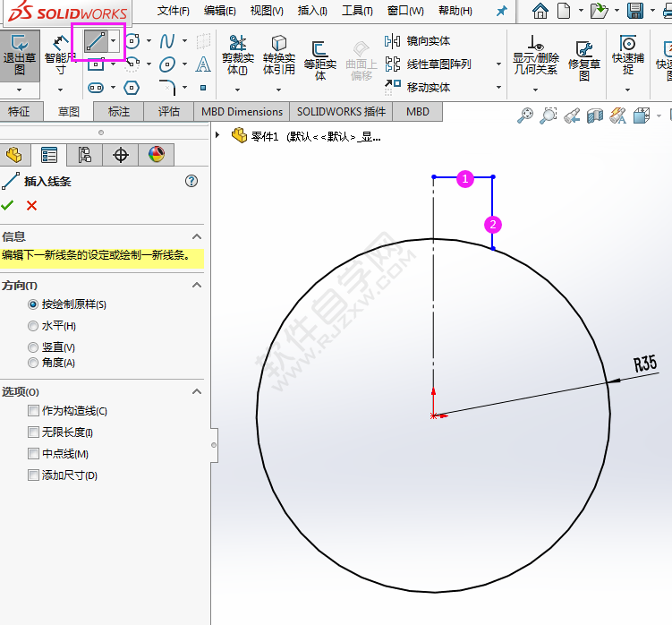Open the Line tool dropdown arrow
The image size is (672, 625).
(114, 41)
